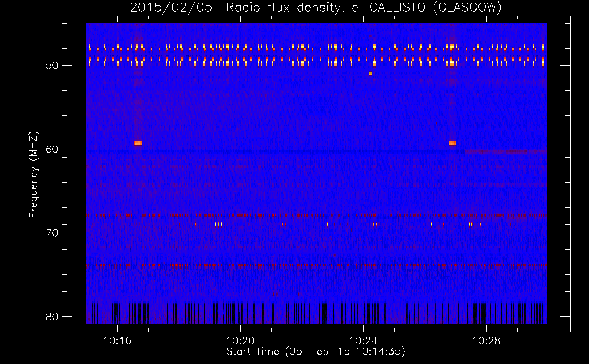Click the small yellow spot near 51 MHz around 10:24

pos(371,74)
